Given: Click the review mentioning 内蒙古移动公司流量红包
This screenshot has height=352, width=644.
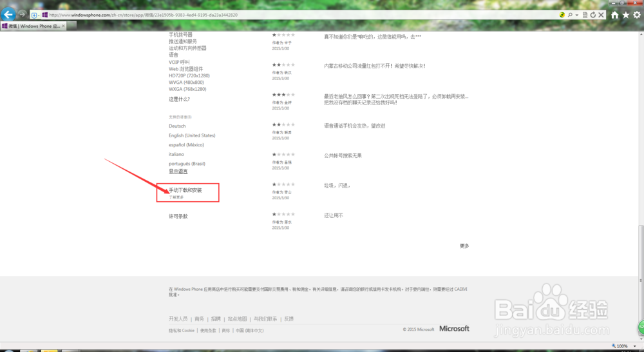Looking at the screenshot, I should (374, 66).
